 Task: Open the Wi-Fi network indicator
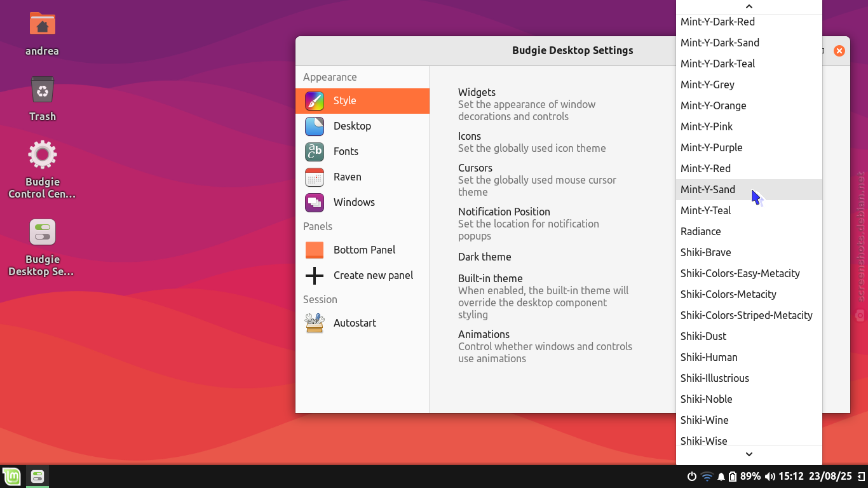pos(707,476)
